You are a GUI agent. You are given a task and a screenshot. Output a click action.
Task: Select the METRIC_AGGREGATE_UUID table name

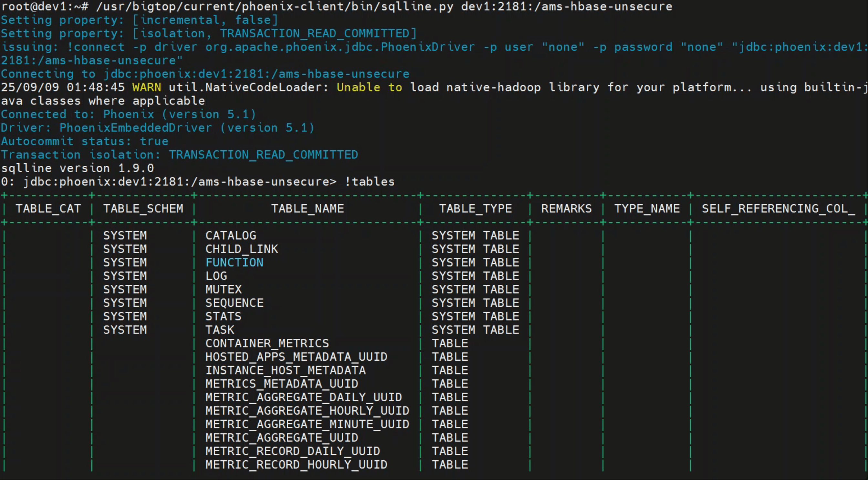click(x=282, y=438)
